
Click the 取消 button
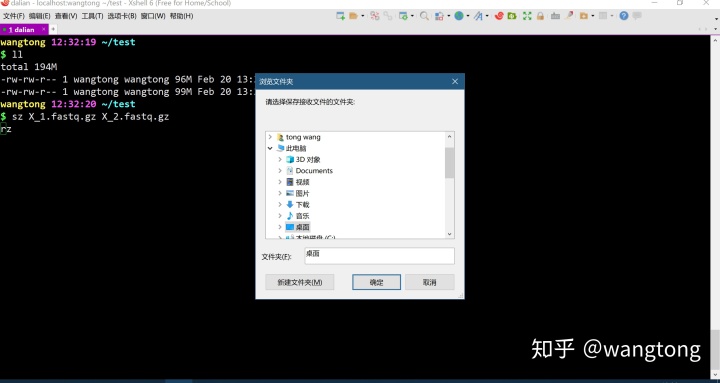coord(429,282)
